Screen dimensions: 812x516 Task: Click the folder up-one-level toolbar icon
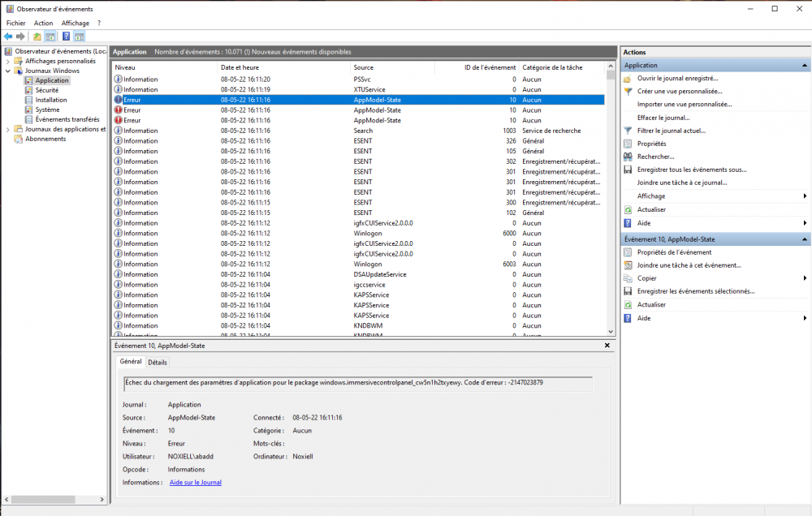[37, 37]
